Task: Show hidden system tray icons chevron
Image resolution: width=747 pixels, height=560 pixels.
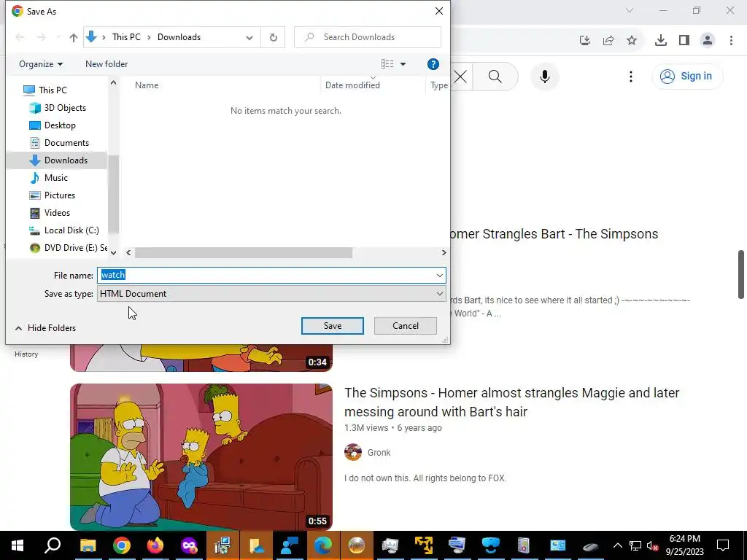Action: coord(617,545)
